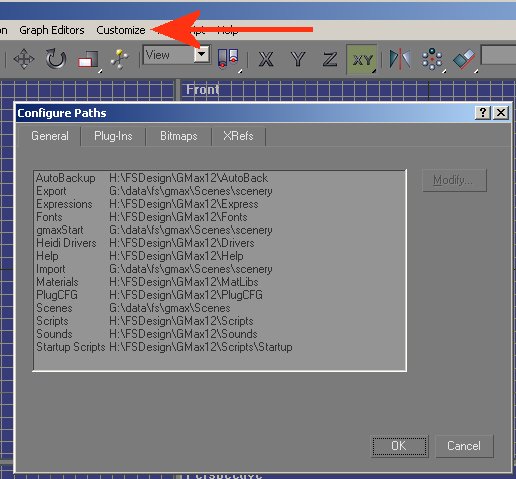Click the Use Pivot Point Center icon
Screen dimensions: 516x479
click(229, 59)
